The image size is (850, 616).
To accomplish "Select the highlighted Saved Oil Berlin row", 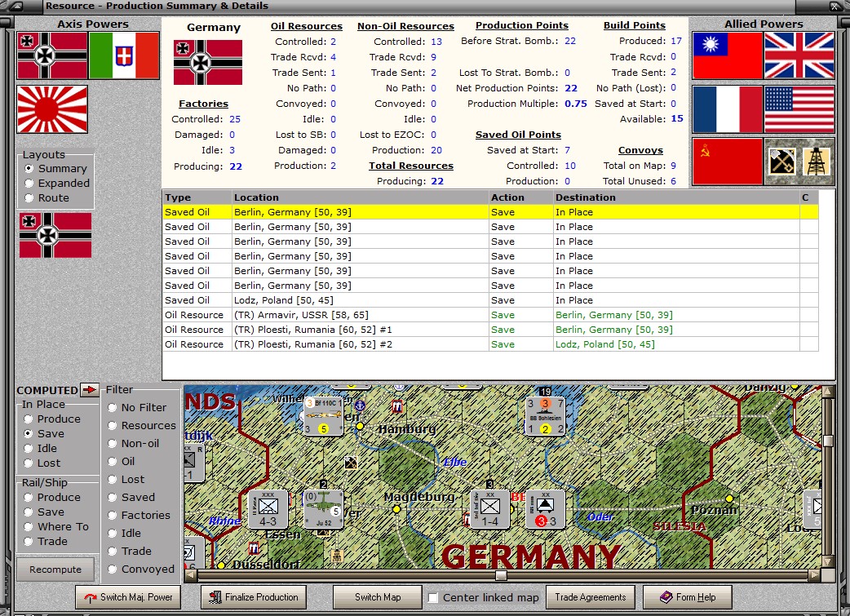I will 490,212.
